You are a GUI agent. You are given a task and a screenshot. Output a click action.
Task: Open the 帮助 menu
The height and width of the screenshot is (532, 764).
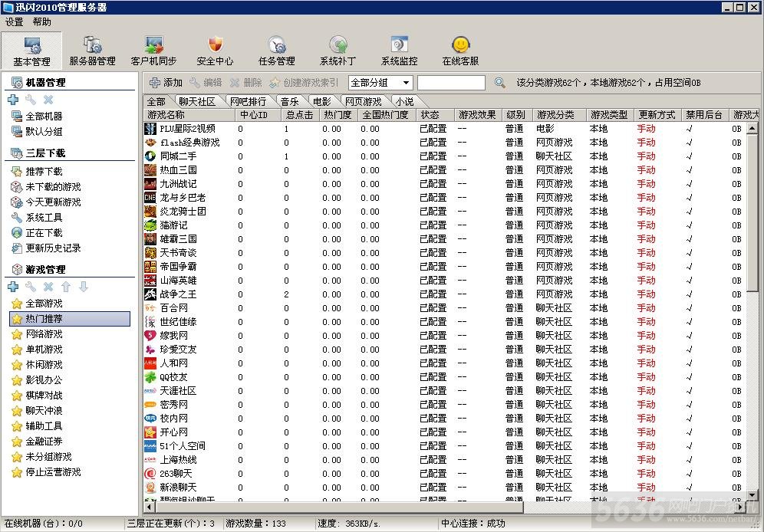pos(42,22)
